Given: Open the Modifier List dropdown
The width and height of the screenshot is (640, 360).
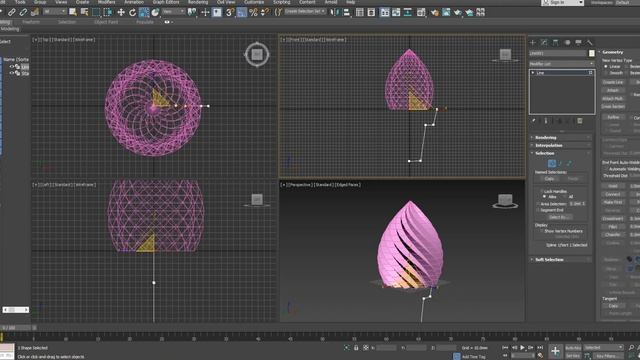Looking at the screenshot, I should click(562, 64).
